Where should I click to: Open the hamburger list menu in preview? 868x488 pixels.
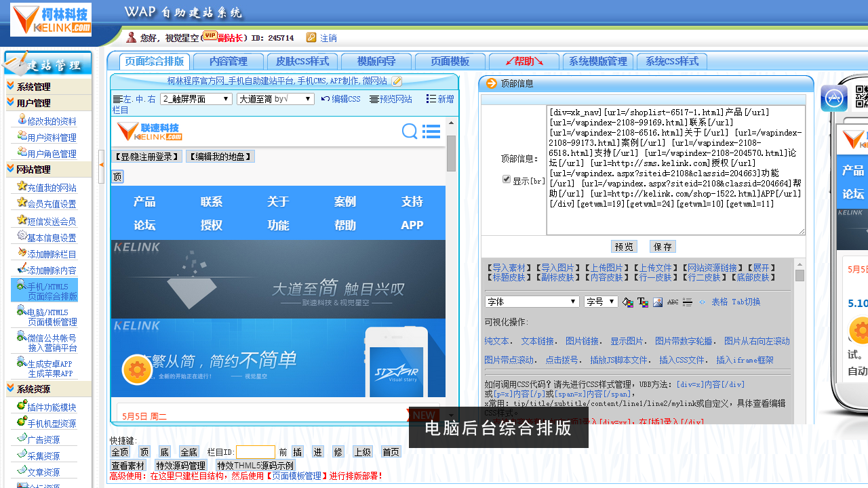coord(431,131)
